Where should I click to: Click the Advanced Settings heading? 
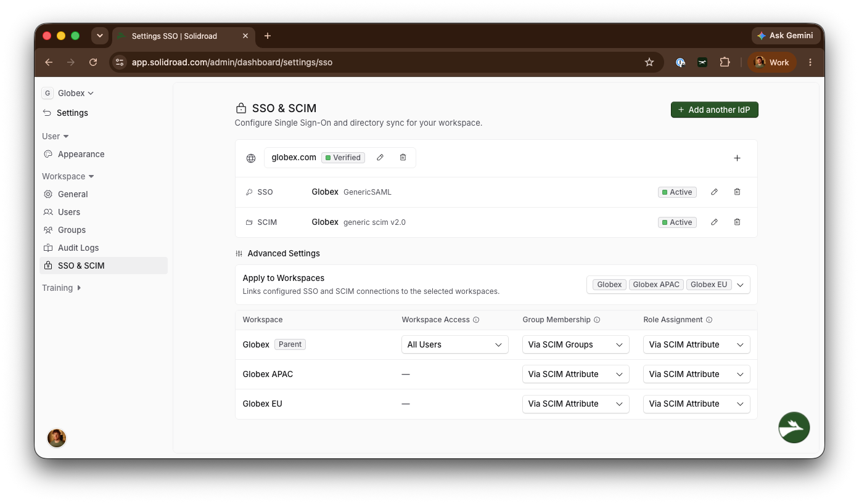pos(284,253)
